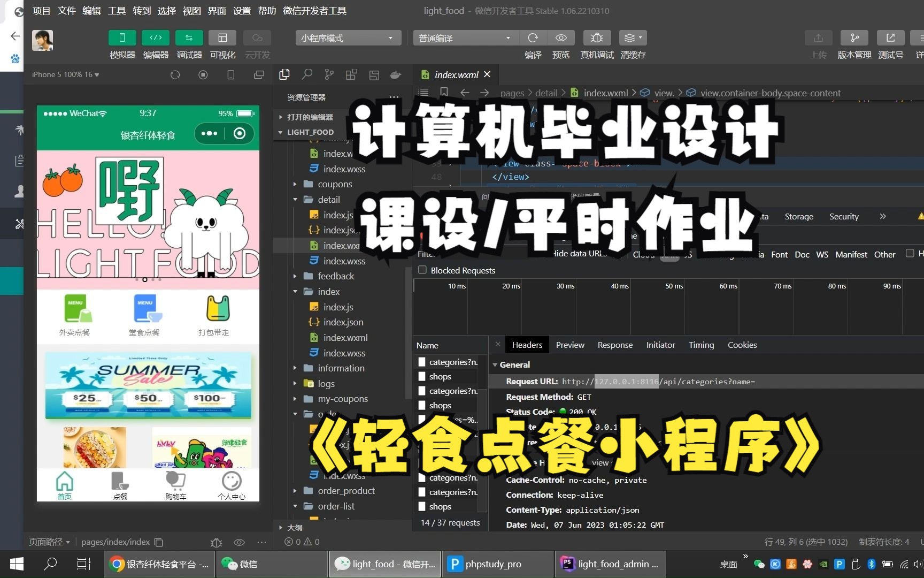Click the test account icon
The width and height of the screenshot is (924, 578).
coord(890,38)
